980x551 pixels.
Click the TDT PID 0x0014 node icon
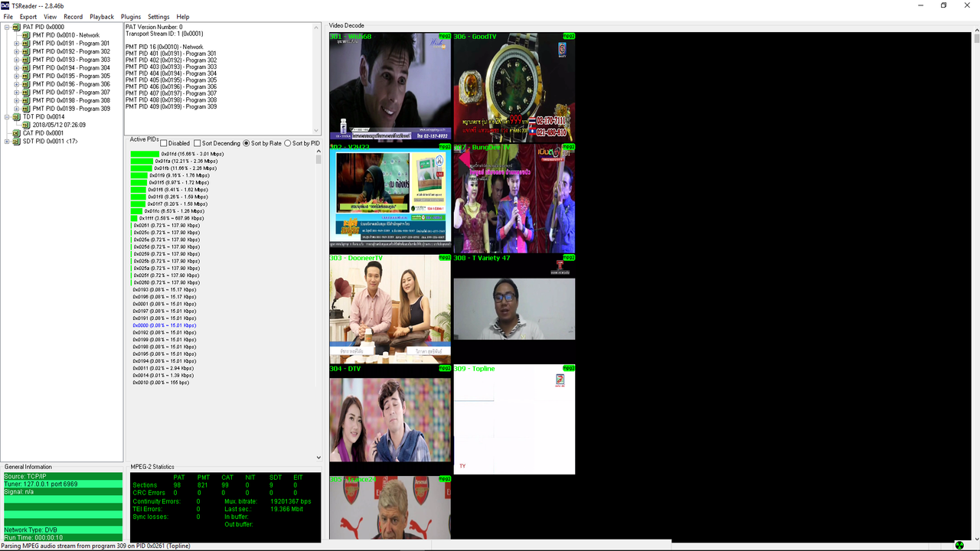coord(17,117)
